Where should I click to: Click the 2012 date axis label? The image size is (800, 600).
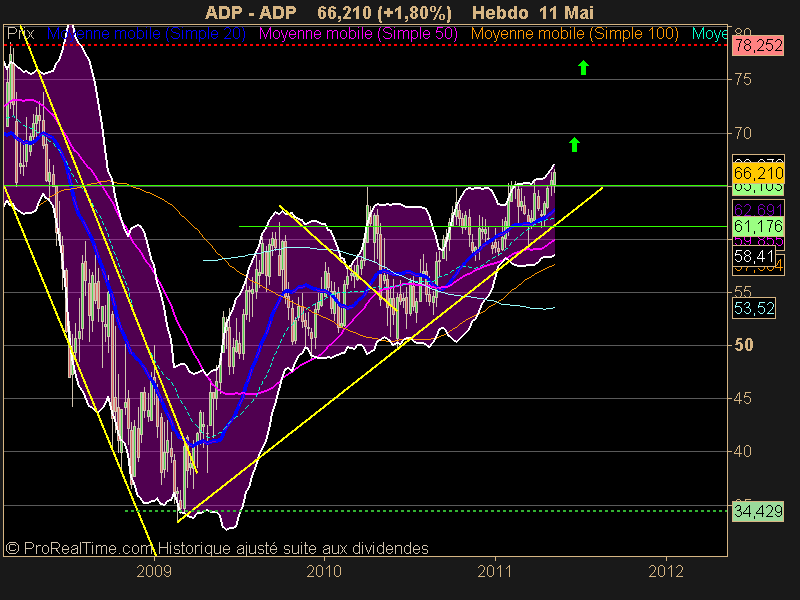(x=666, y=571)
